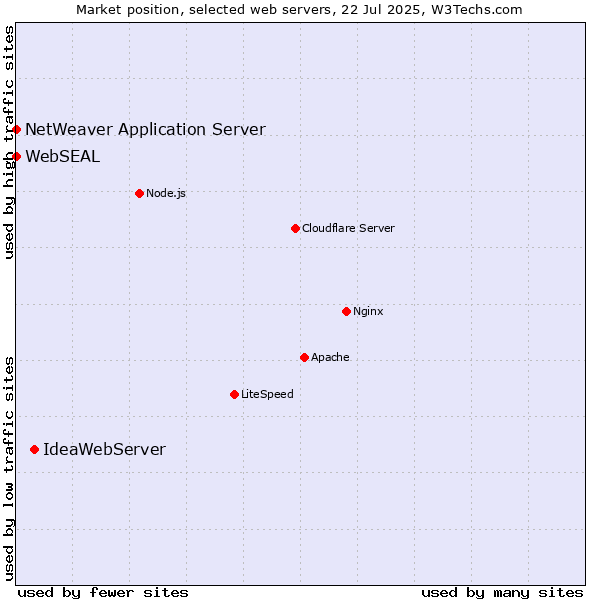Select the 'IdeaWebServer' label text

point(104,449)
